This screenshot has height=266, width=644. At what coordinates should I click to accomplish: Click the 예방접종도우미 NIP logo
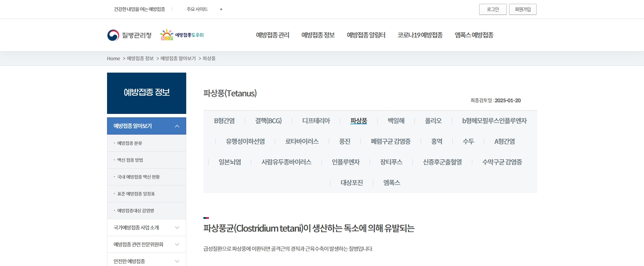point(182,35)
